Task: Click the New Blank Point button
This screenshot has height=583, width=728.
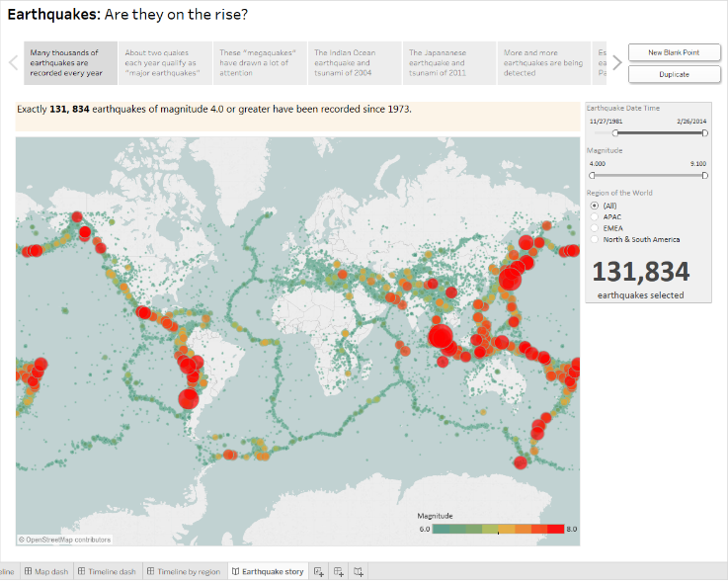Action: click(674, 52)
